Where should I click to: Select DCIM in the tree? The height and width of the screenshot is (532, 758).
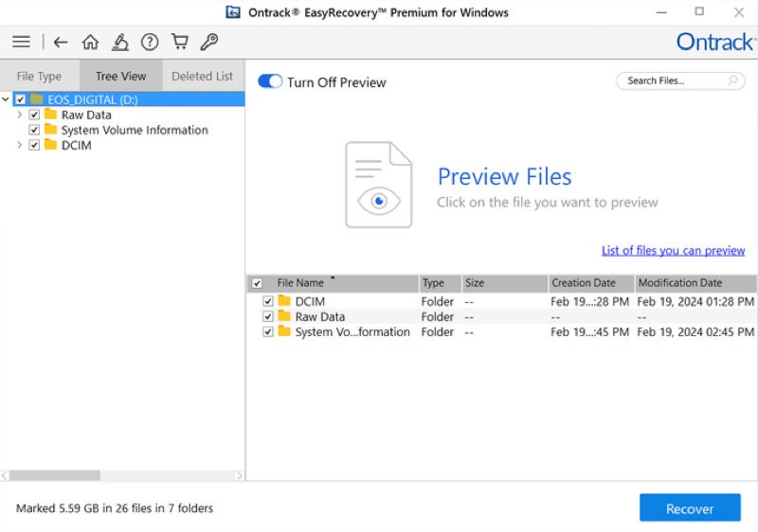pos(76,146)
